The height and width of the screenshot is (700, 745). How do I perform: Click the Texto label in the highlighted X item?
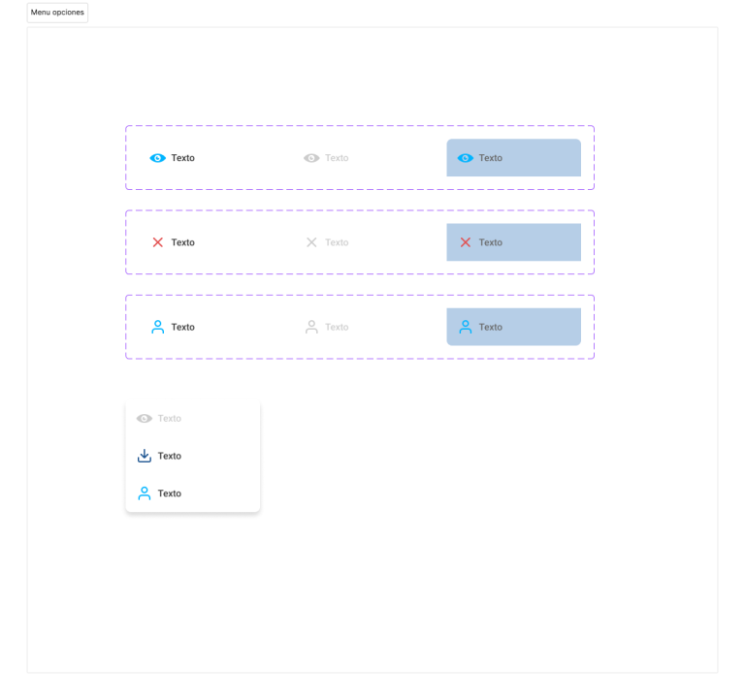(x=491, y=242)
